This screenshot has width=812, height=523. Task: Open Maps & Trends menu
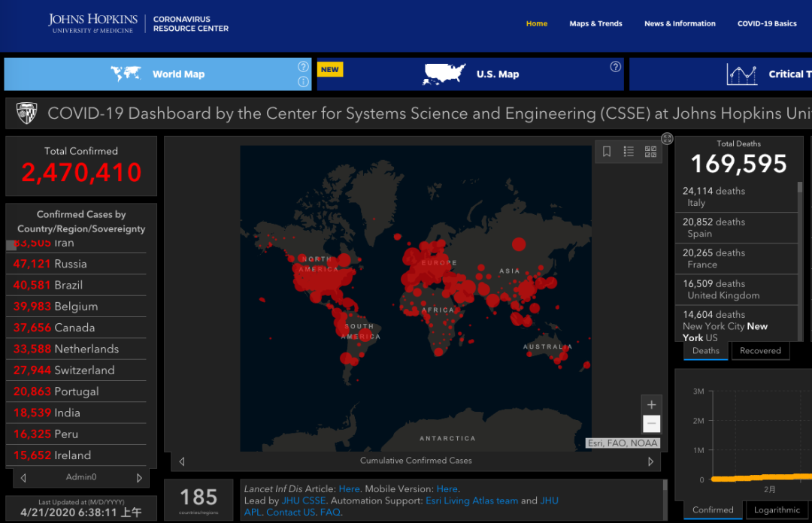pos(595,23)
